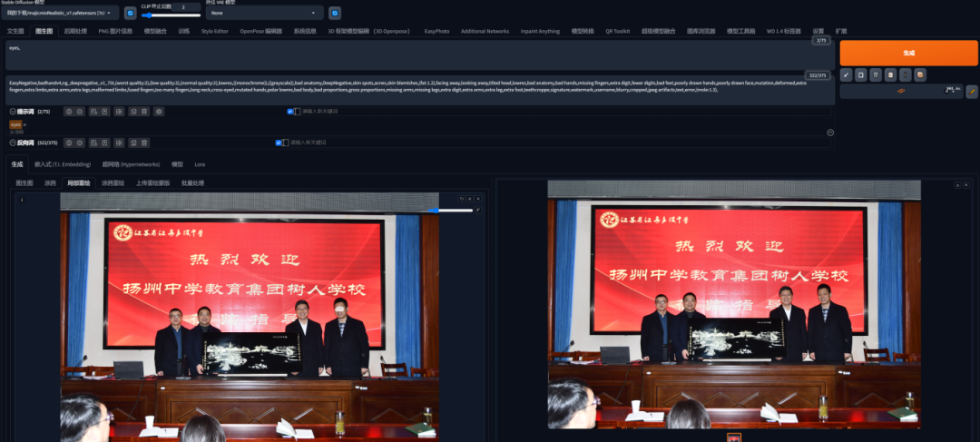Open language globe icon in 提示词 row
Image resolution: width=980 pixels, height=442 pixels.
point(69,112)
